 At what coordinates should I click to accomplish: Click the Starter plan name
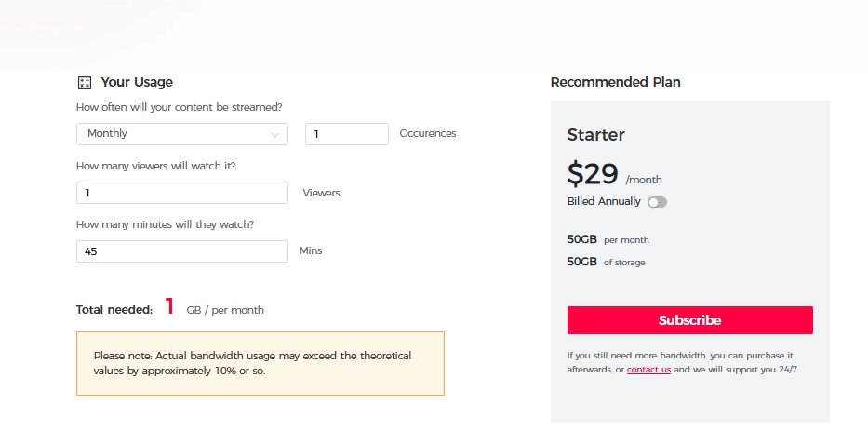pos(595,135)
